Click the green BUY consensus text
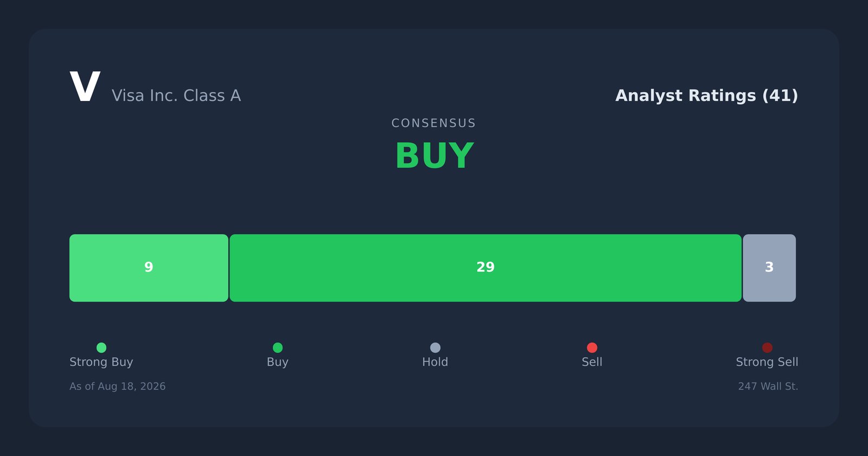 tap(435, 156)
